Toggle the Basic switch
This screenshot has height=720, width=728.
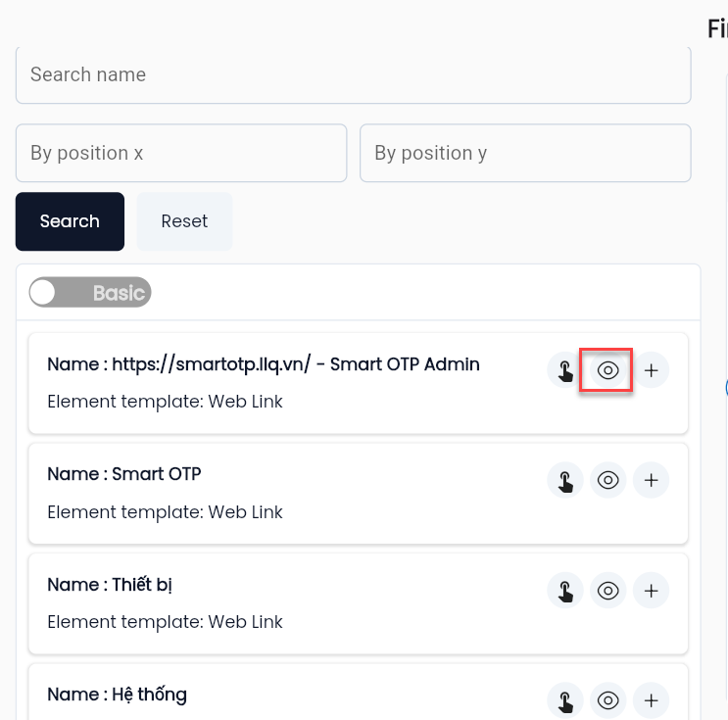(90, 293)
